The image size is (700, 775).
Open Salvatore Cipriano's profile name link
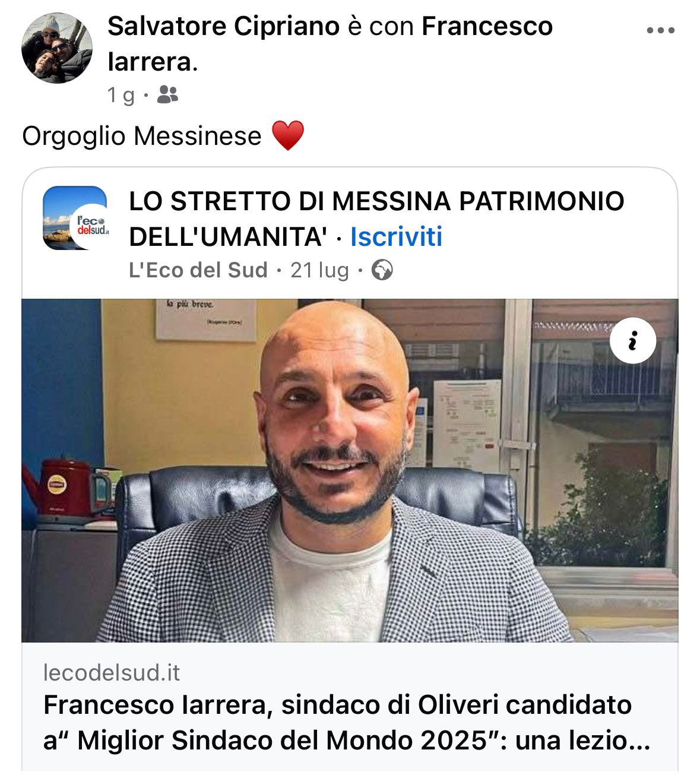point(223,26)
